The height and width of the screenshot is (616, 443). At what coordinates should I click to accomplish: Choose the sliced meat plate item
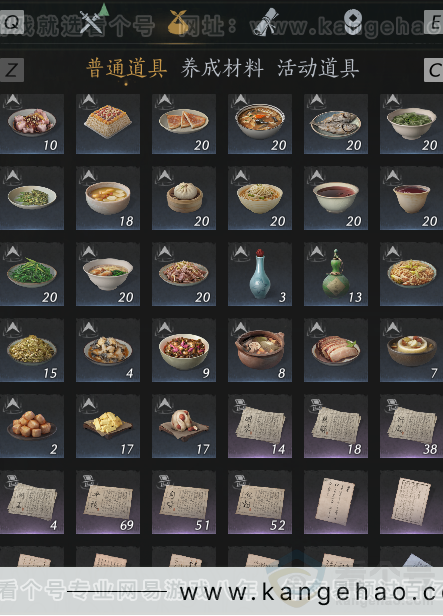[336, 350]
